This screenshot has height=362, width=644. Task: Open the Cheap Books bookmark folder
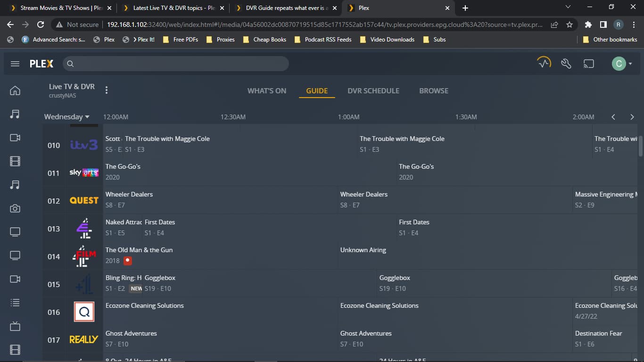(264, 40)
